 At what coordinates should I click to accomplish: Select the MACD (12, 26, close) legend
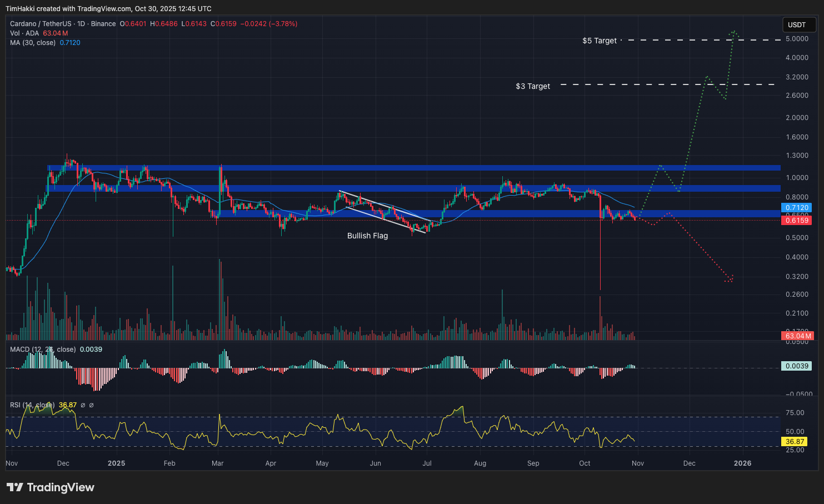point(43,350)
